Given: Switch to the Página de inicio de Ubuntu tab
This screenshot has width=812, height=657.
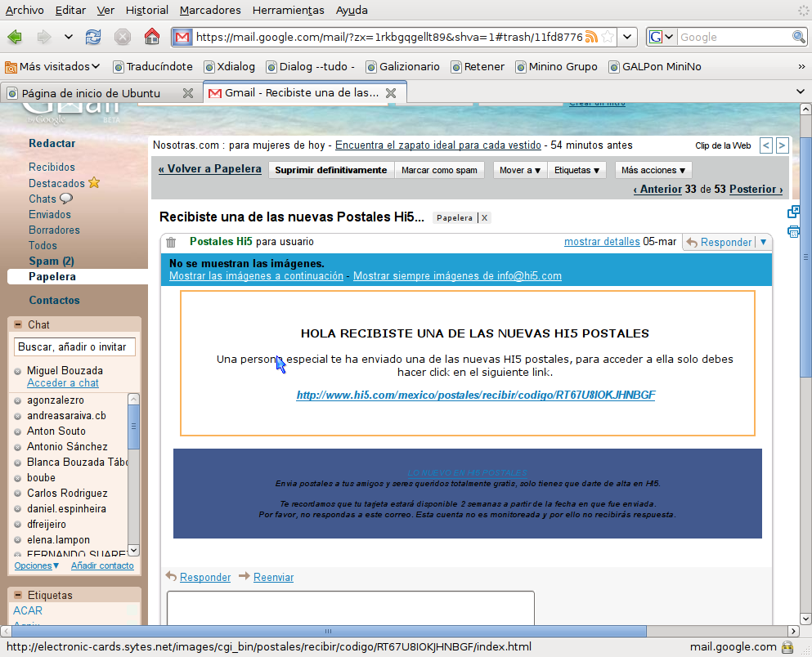Looking at the screenshot, I should point(91,93).
